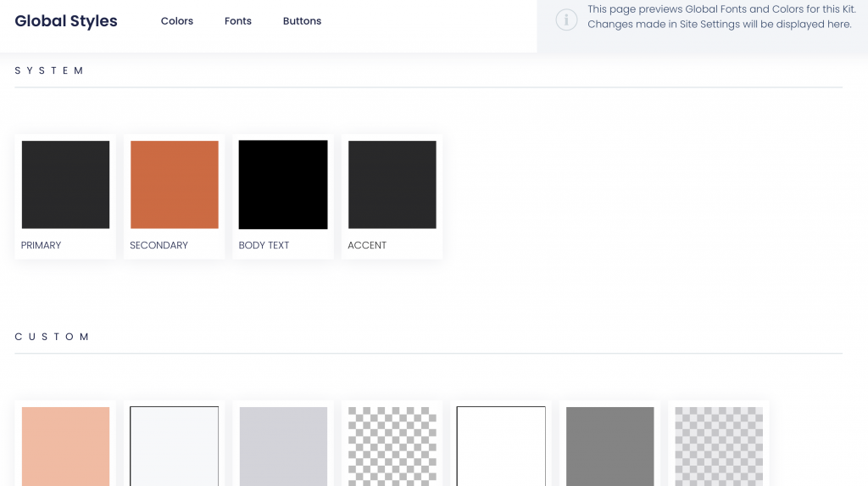
Task: Click the info circle icon
Action: pos(566,20)
